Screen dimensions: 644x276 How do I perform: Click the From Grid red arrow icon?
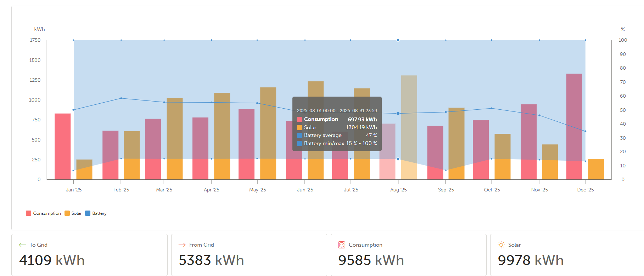(x=182, y=245)
